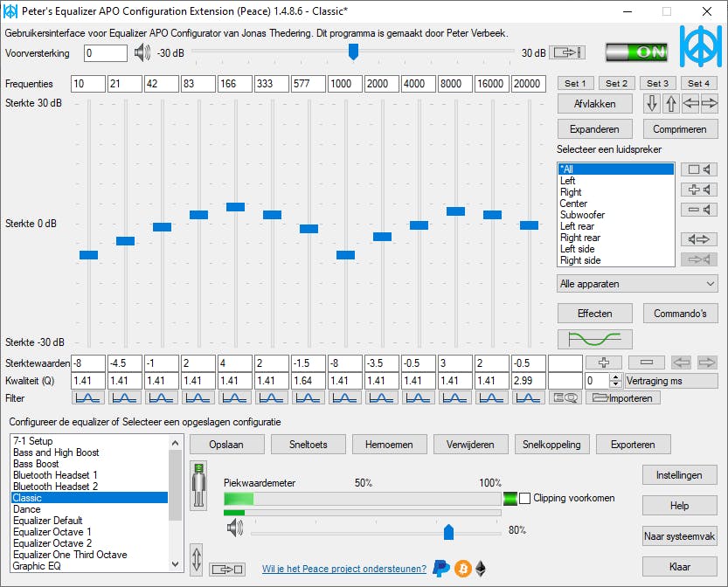Screen dimensions: 728x587
Task: Click the shift gains up arrow
Action: (x=671, y=103)
